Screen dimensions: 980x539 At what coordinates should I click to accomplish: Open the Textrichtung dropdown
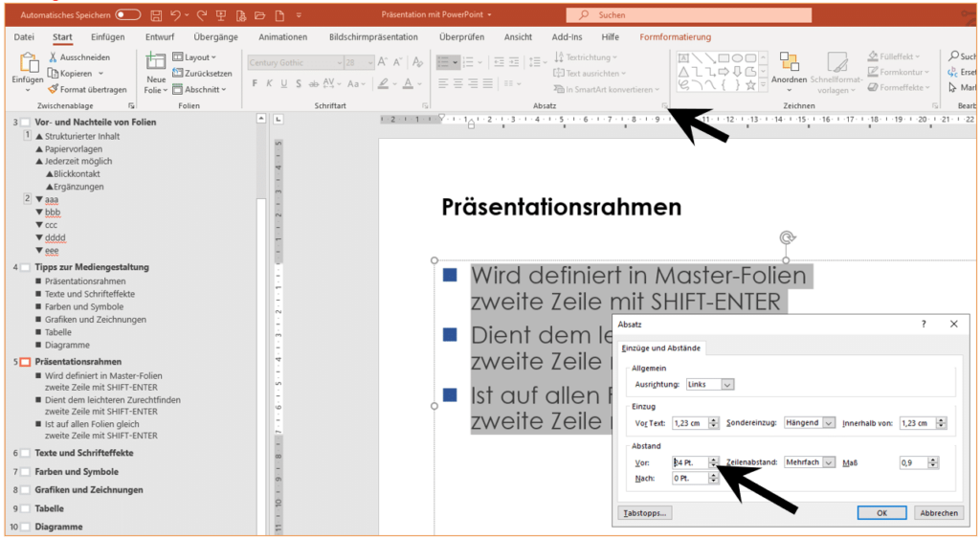586,56
